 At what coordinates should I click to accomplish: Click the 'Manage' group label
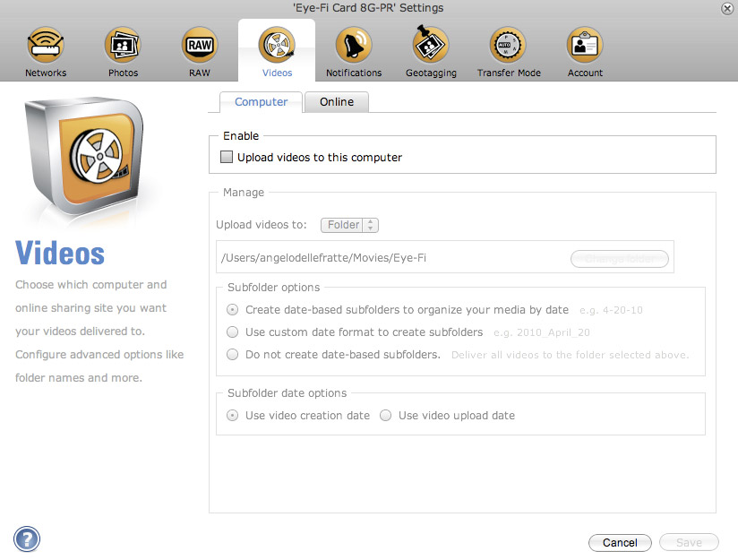click(244, 192)
